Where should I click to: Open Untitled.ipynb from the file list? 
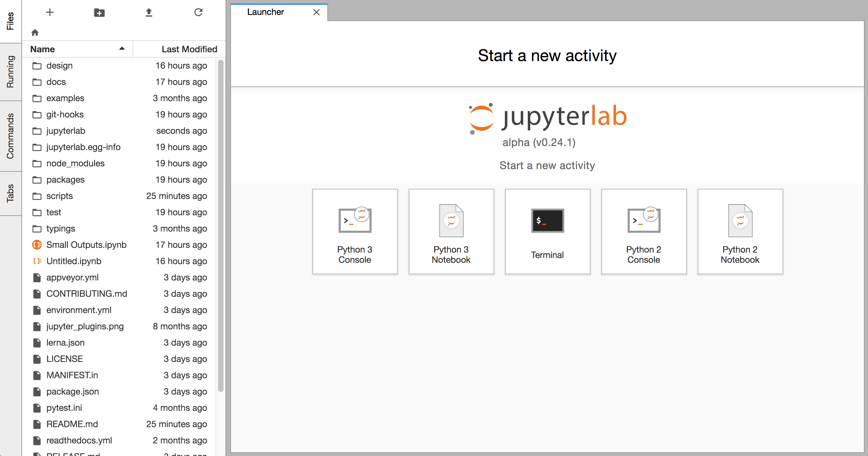tap(74, 261)
